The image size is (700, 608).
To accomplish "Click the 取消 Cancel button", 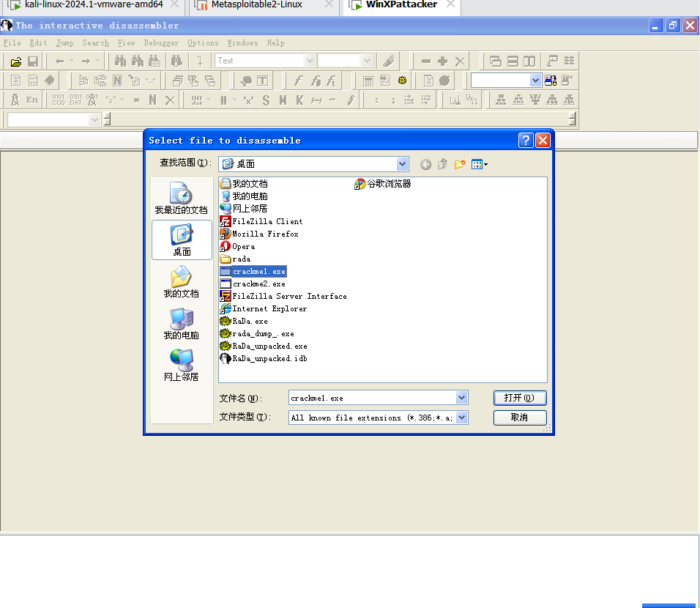I will pos(520,418).
